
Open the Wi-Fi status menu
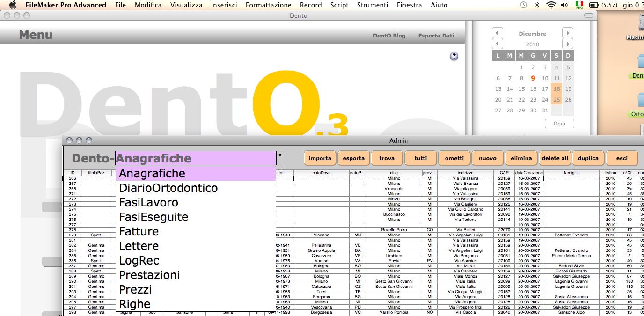point(551,5)
